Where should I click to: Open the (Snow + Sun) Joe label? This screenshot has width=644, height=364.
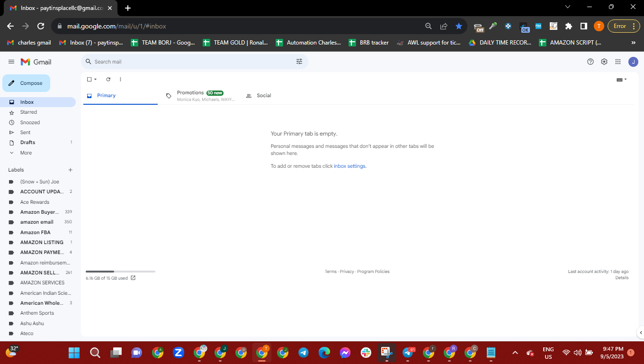[x=38, y=182]
